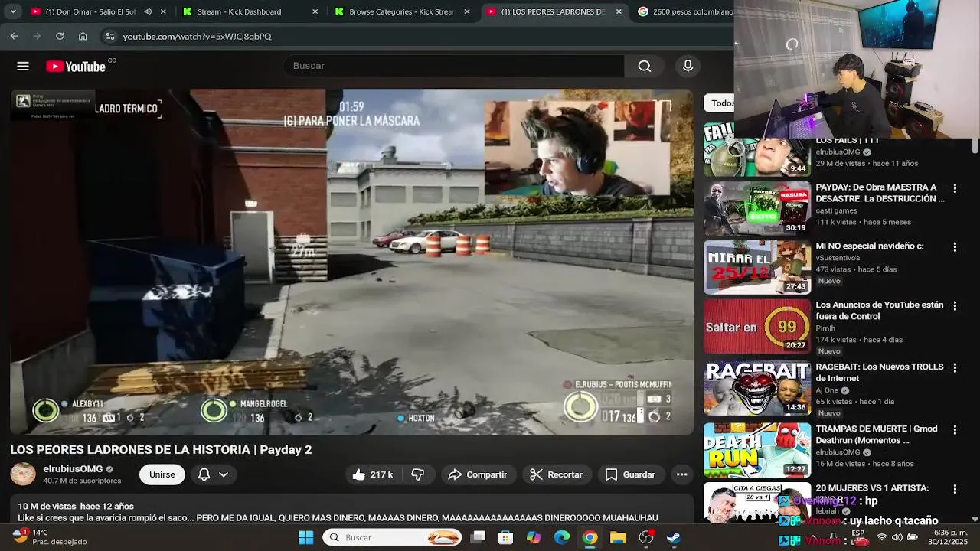980x551 pixels.
Task: Dislike the video with thumbs-down
Action: (417, 474)
